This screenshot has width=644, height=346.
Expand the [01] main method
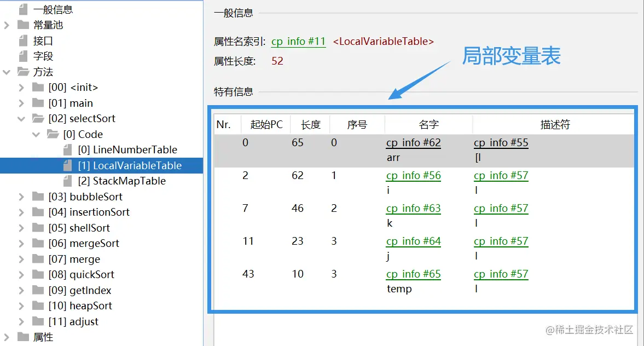coord(21,103)
